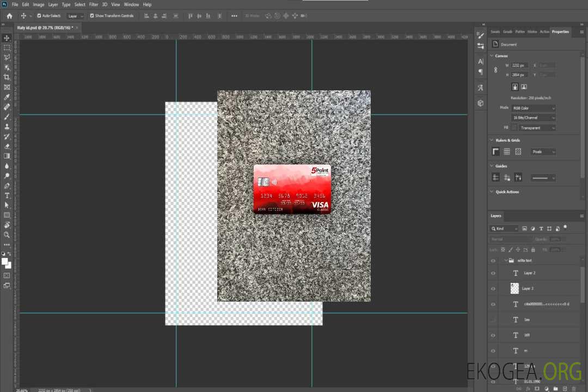Switch to the Swatches panel tab
The image size is (588, 392).
[495, 32]
